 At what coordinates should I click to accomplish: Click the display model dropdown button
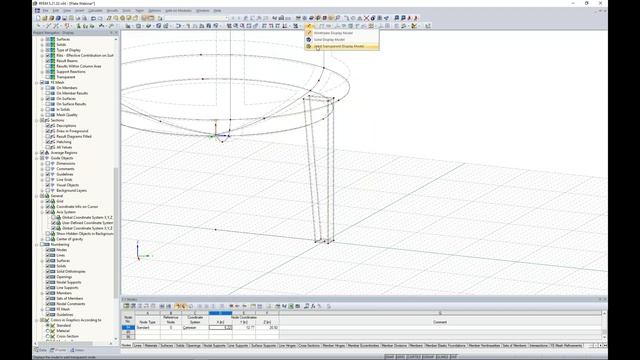pyautogui.click(x=309, y=26)
